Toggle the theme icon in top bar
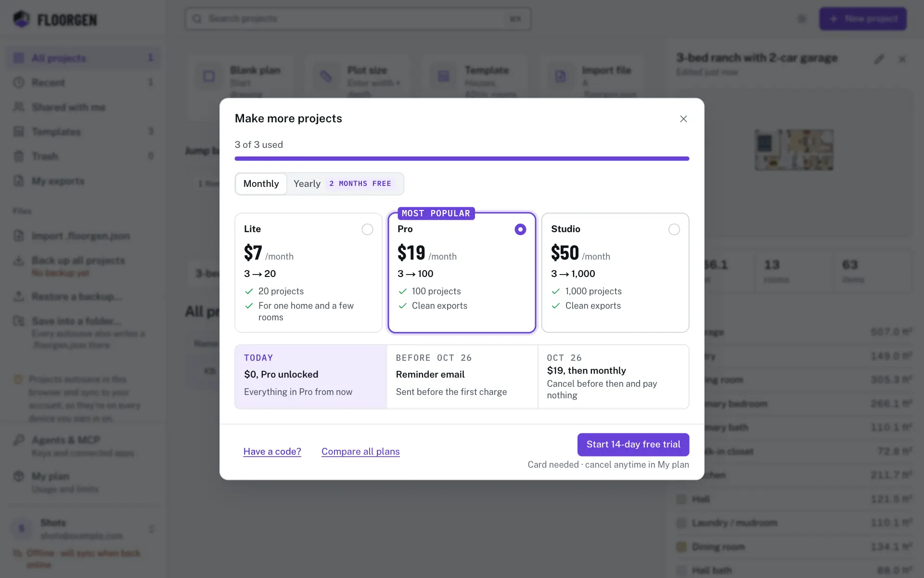Image resolution: width=924 pixels, height=578 pixels. [x=802, y=19]
